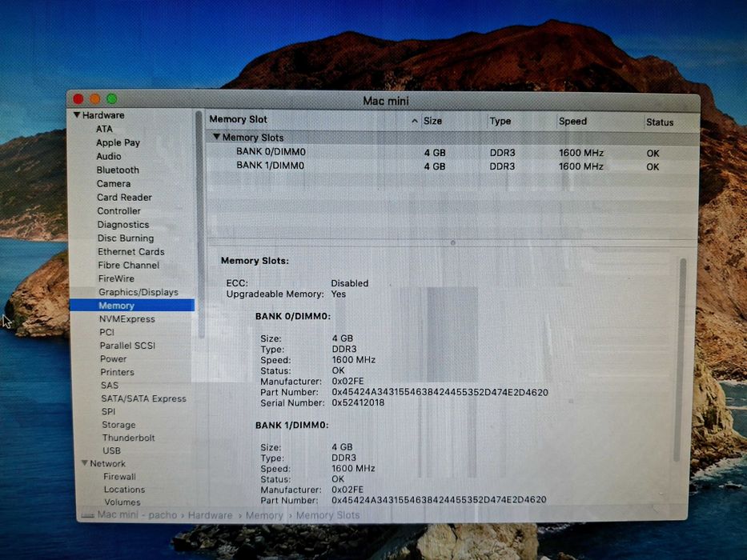Viewport: 747px width, 560px height.
Task: Select Locations under Network
Action: (x=124, y=490)
